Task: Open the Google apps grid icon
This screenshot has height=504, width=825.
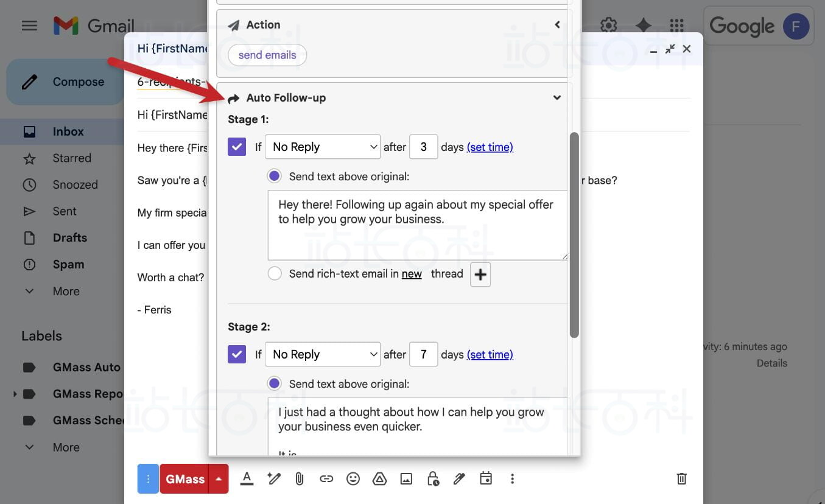Action: [x=676, y=25]
